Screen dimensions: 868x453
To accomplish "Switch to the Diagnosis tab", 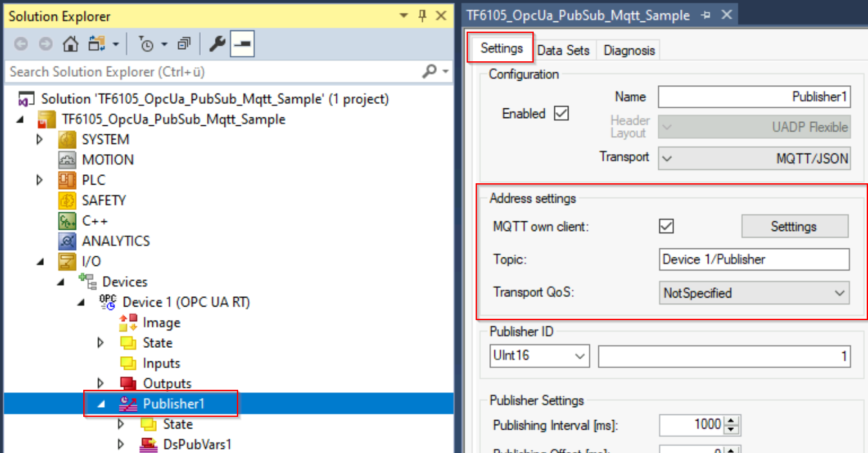I will click(629, 50).
